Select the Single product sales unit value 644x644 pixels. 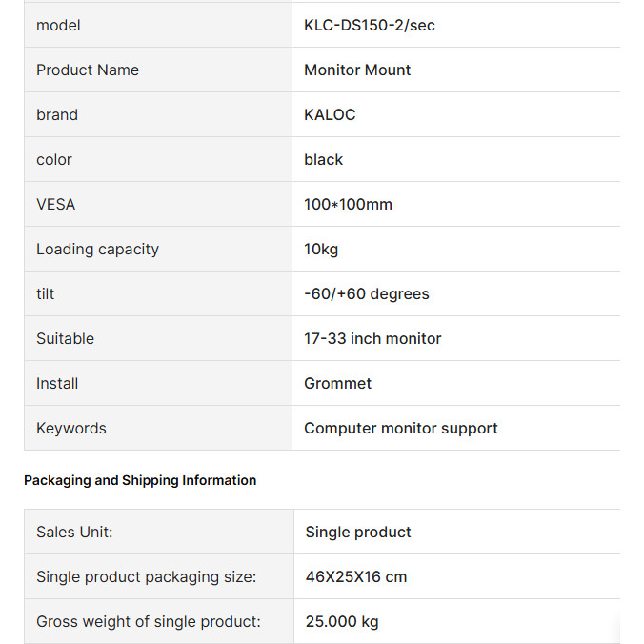coord(358,533)
